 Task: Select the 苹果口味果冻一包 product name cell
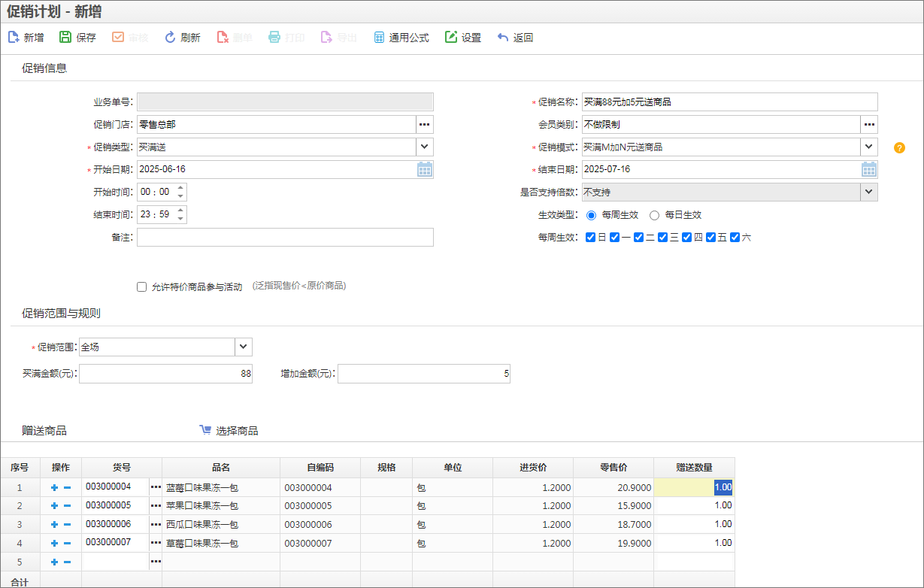221,506
